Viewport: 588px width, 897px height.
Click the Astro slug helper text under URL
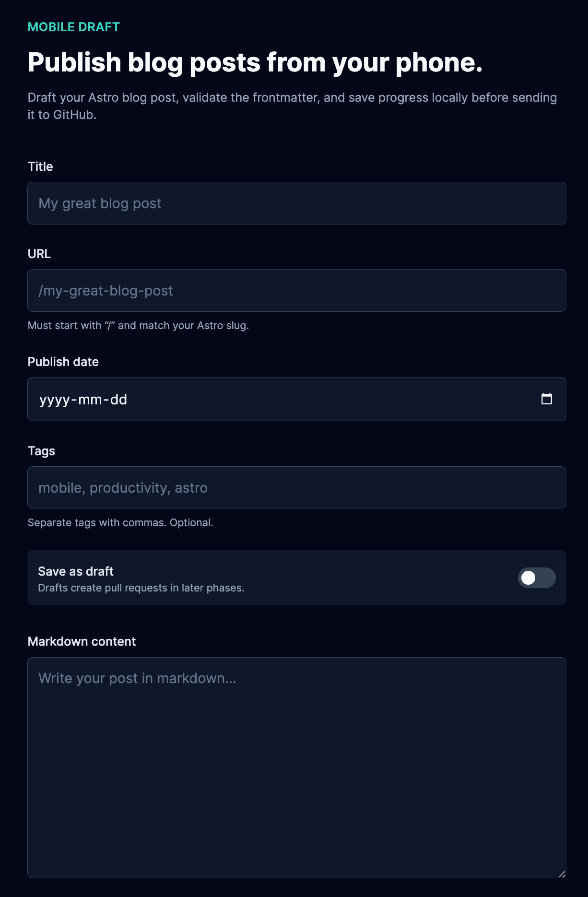139,325
